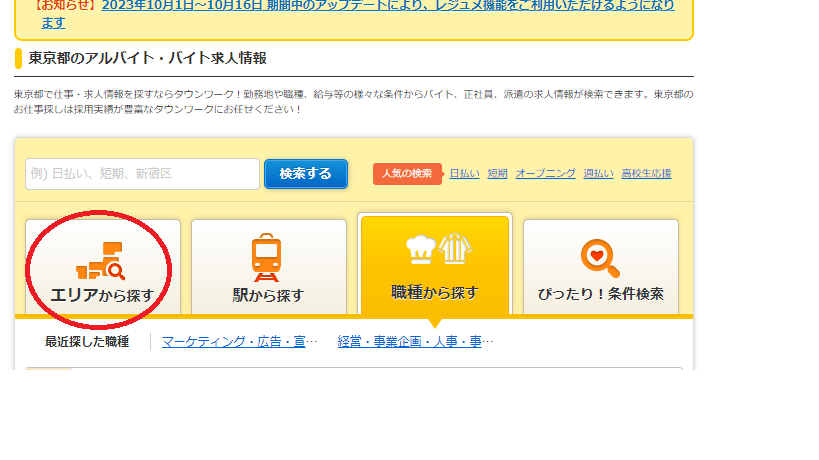
Task: Click the chef hat and uniform icon
Action: [x=435, y=250]
